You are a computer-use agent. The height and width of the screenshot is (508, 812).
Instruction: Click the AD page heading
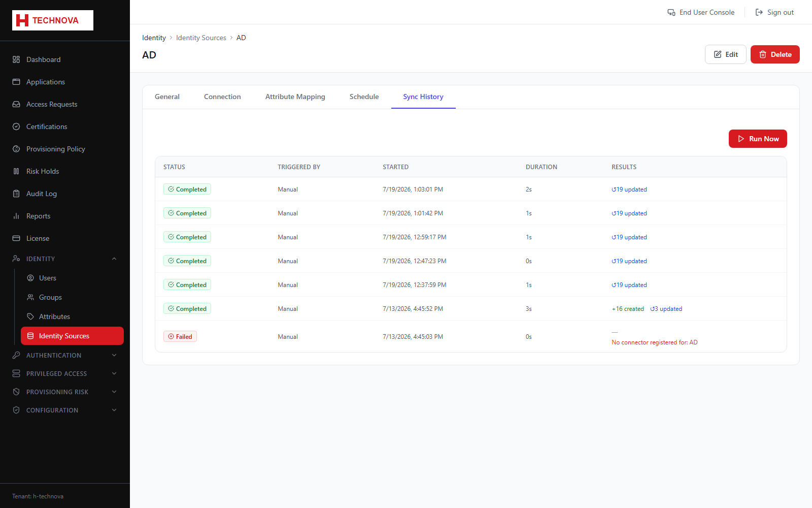[149, 55]
